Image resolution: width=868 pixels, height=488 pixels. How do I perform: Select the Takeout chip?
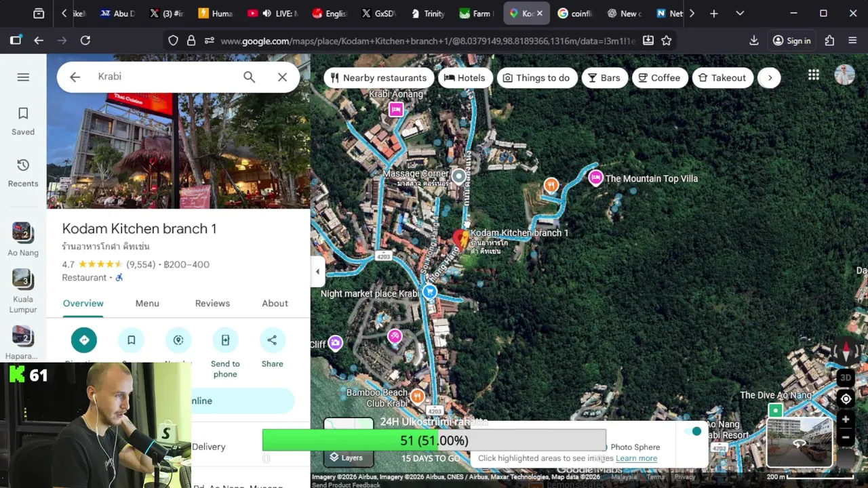point(722,78)
